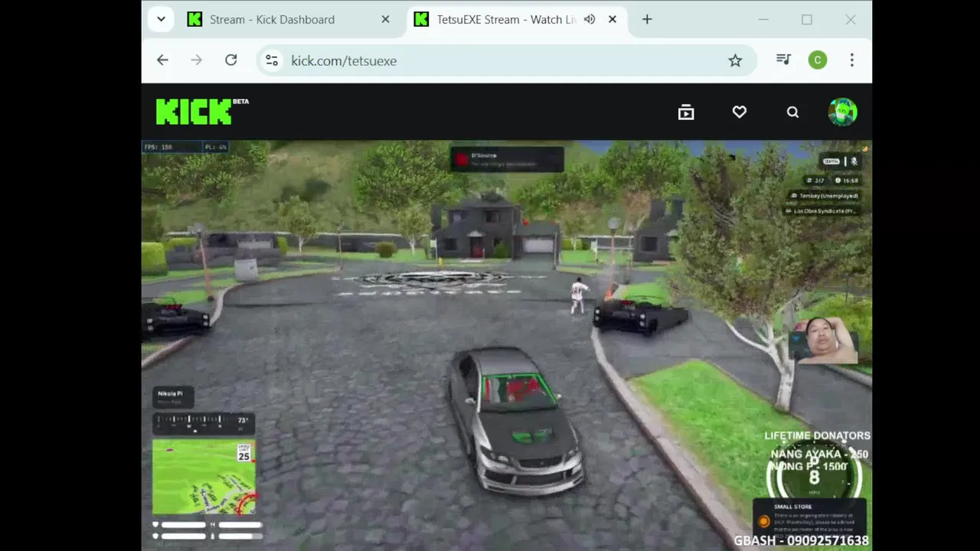Click the streamer webcam overlay
The width and height of the screenshot is (980, 551).
pyautogui.click(x=823, y=341)
